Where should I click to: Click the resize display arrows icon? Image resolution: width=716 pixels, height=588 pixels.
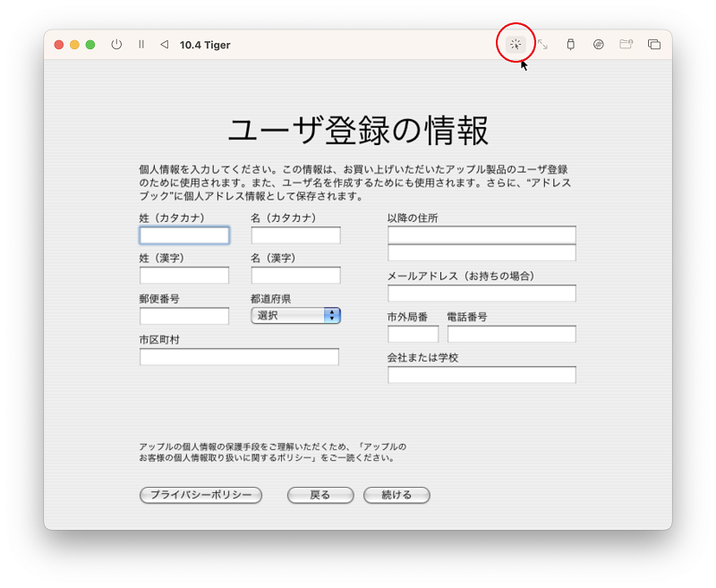point(542,44)
